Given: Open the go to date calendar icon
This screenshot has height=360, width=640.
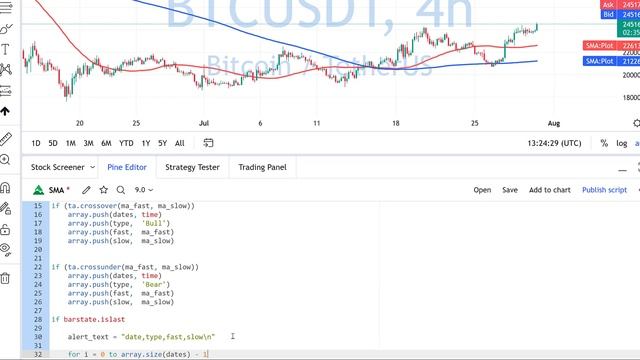Looking at the screenshot, I should (208, 143).
